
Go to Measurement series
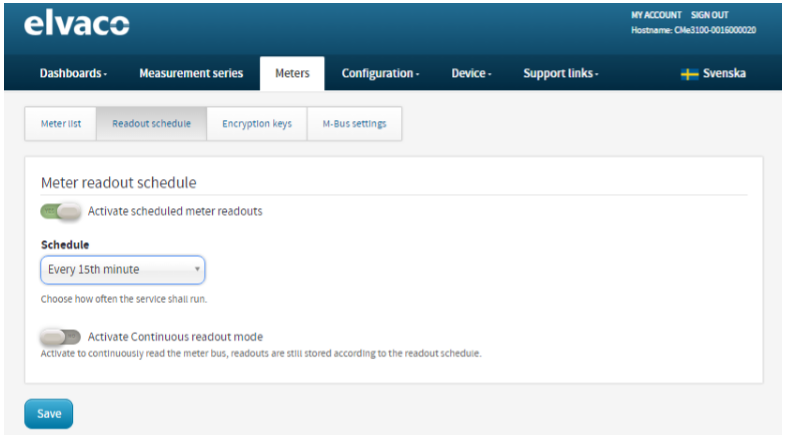point(191,73)
